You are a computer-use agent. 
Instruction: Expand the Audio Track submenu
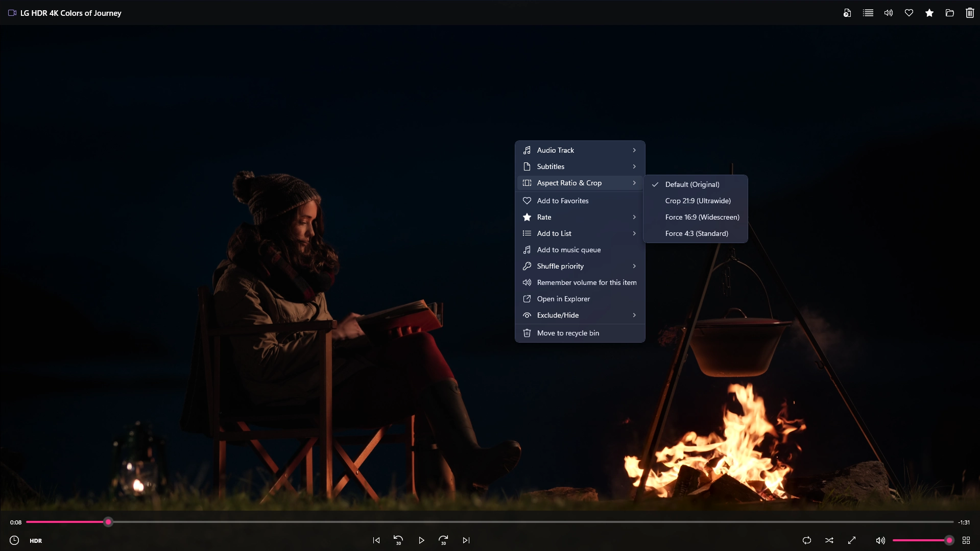pos(580,150)
